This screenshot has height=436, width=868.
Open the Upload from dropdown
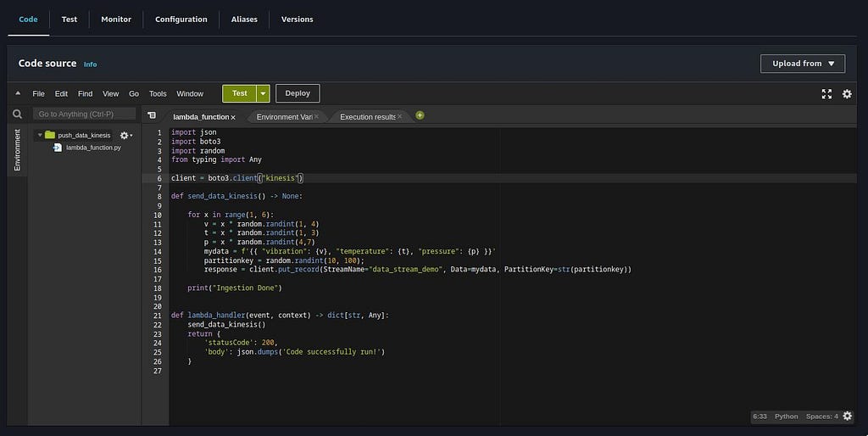(803, 63)
